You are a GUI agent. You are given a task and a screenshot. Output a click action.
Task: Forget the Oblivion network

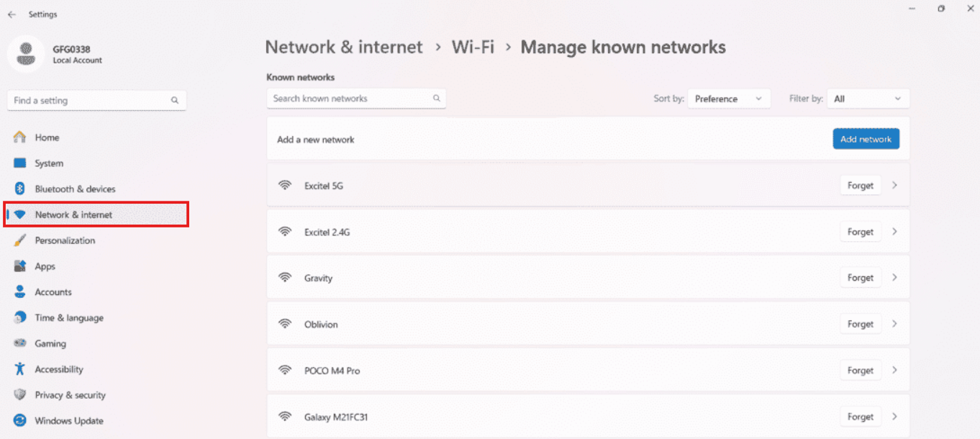point(860,325)
